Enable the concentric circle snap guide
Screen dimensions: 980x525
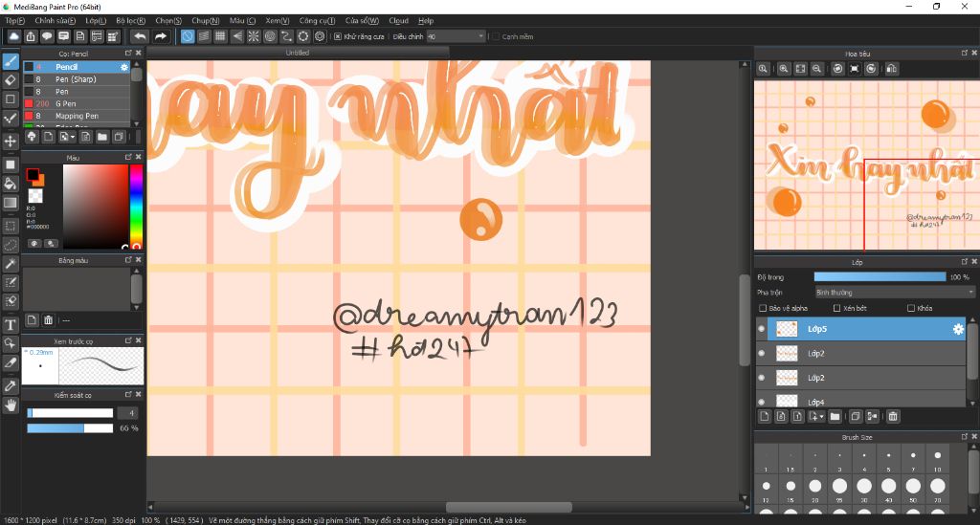(269, 36)
